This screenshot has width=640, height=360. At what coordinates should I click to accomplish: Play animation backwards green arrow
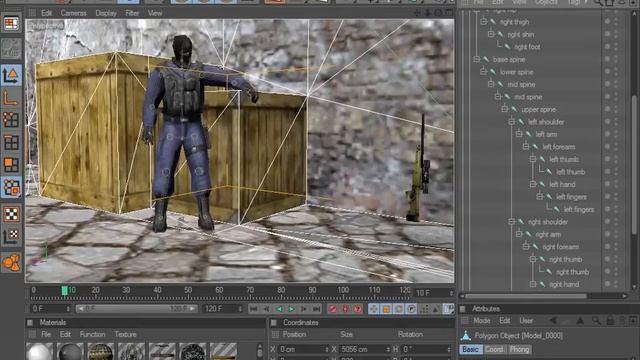tap(279, 309)
